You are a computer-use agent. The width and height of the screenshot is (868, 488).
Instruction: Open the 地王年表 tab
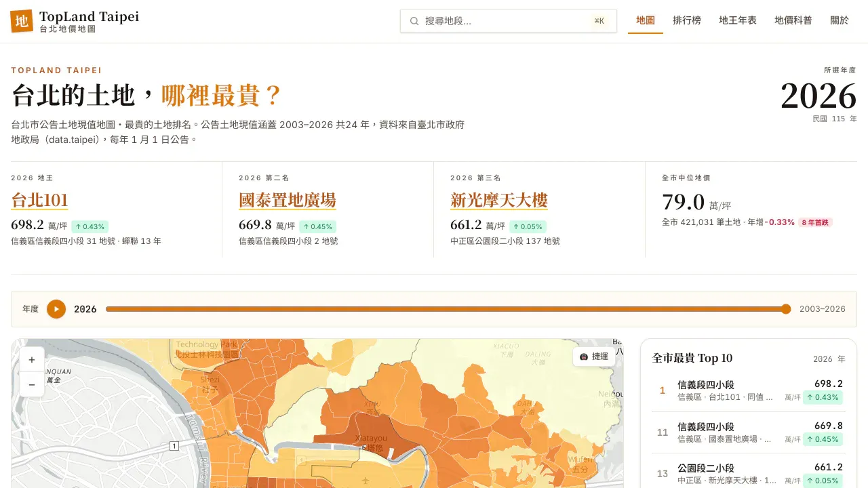[x=738, y=20]
